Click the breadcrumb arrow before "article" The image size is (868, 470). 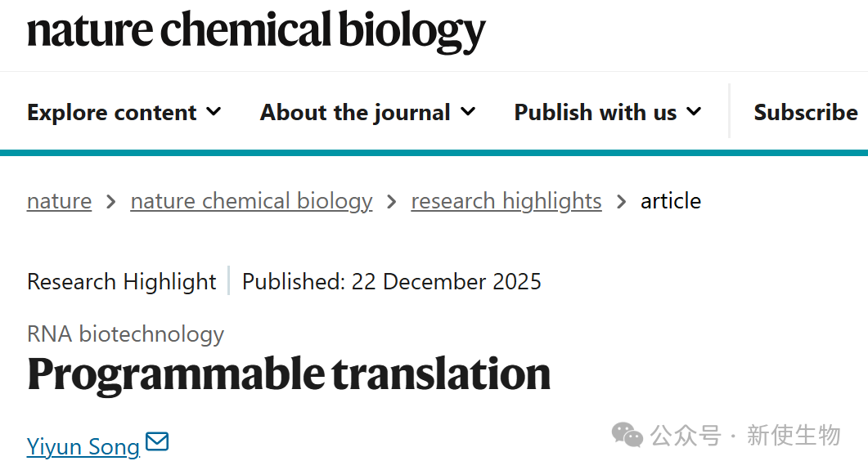[x=622, y=201]
